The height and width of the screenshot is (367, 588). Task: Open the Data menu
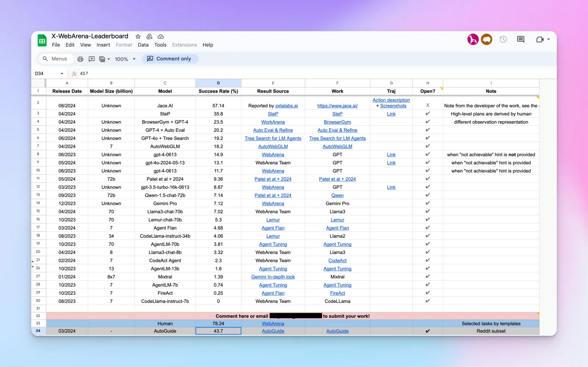click(x=143, y=45)
